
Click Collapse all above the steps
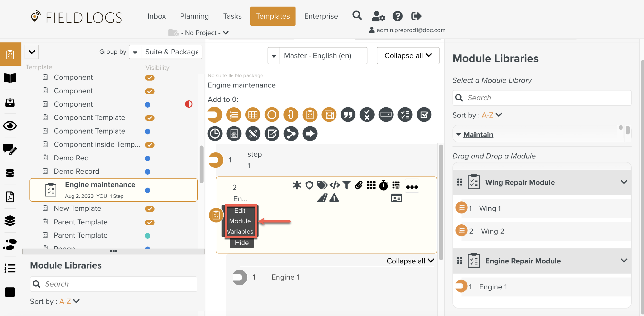[x=408, y=55]
